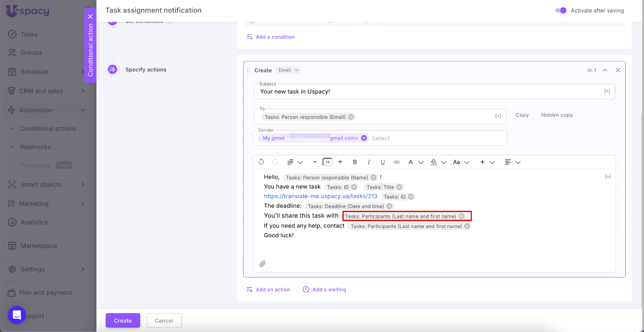The width and height of the screenshot is (644, 332).
Task: Toggle the Activate after saving switch
Action: point(561,10)
